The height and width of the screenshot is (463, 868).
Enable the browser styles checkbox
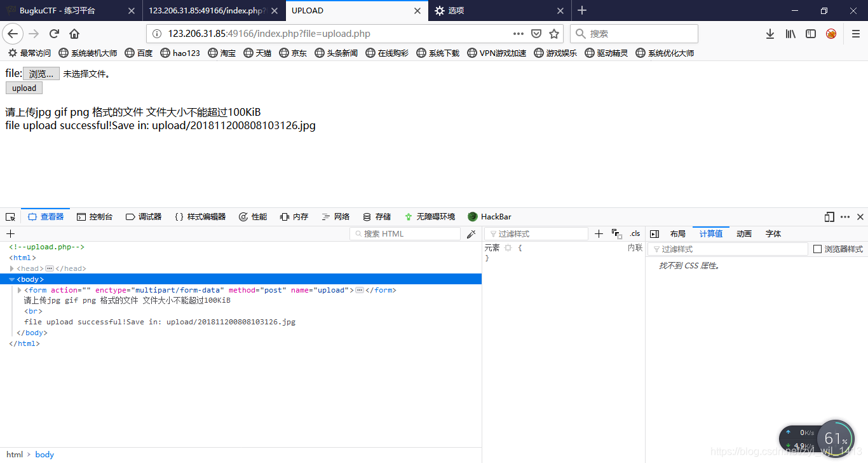pos(818,249)
